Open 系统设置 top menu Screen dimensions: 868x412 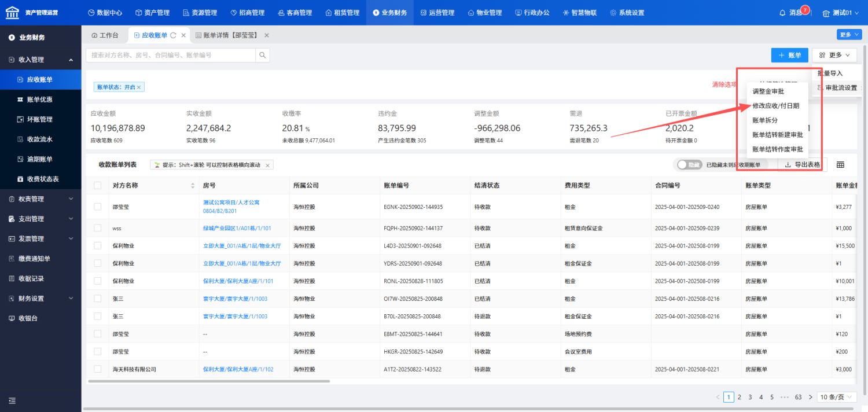coord(627,13)
